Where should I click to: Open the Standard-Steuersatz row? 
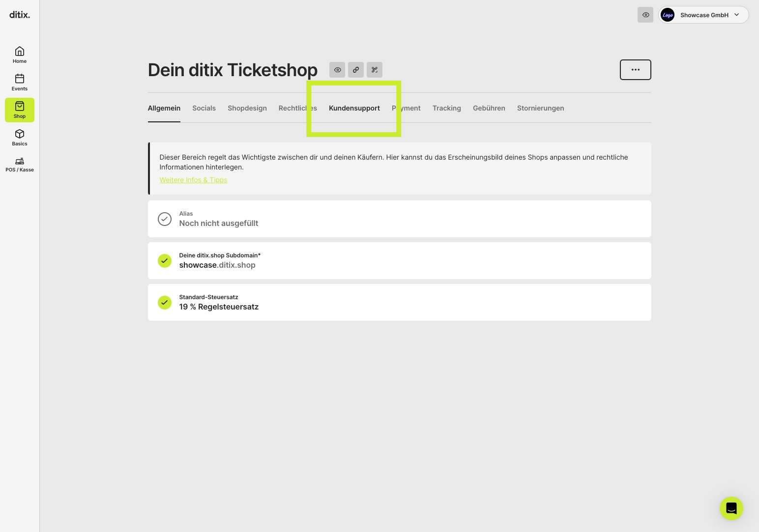point(400,303)
